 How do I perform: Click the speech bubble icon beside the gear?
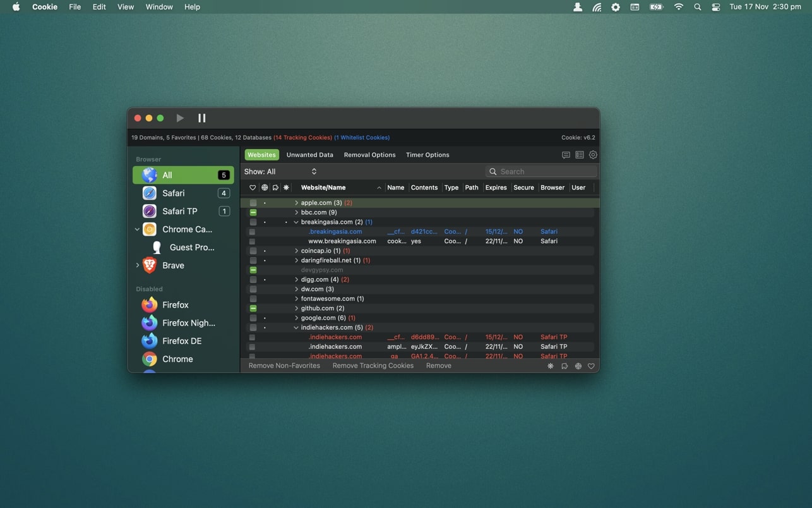566,155
